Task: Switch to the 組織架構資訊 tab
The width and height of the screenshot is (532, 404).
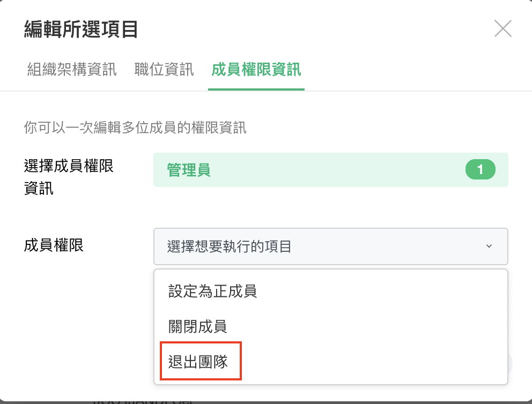Action: tap(72, 70)
